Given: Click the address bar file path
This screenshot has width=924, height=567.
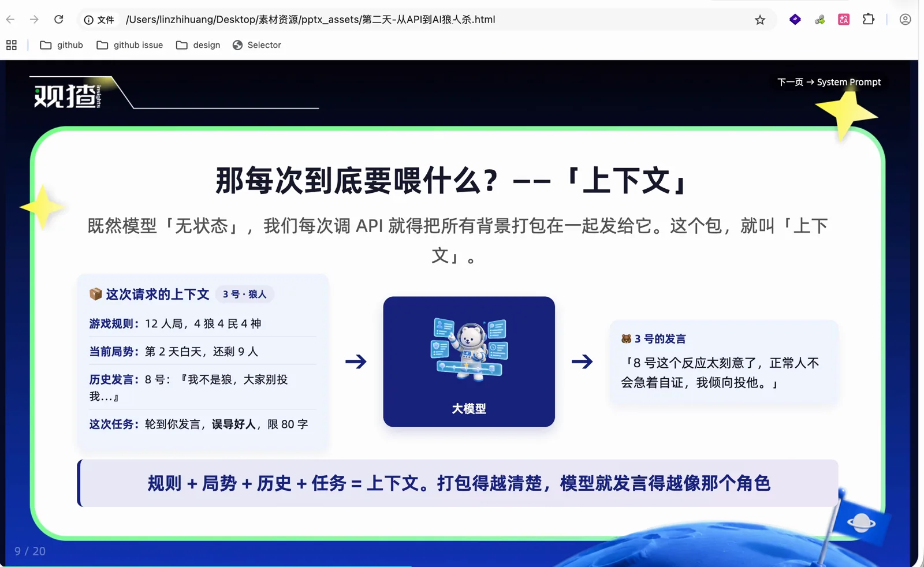Looking at the screenshot, I should point(310,20).
